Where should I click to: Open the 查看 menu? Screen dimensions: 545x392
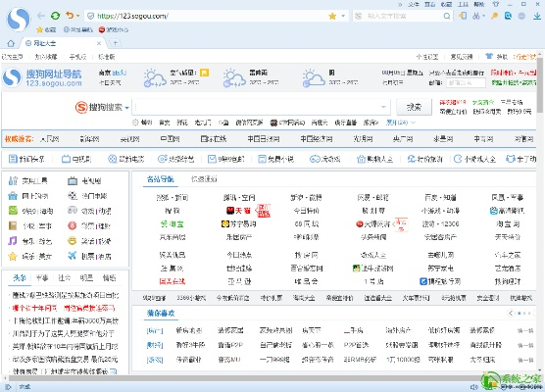[429, 4]
